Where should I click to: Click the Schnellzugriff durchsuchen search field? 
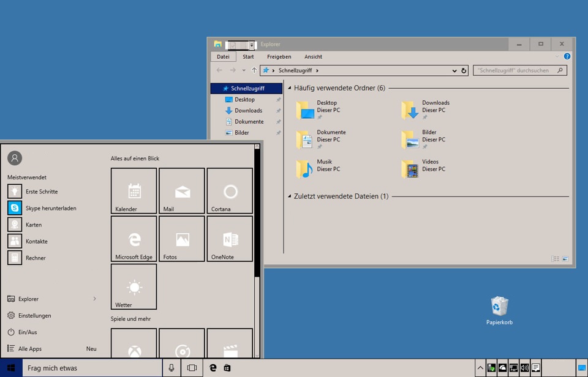(520, 70)
